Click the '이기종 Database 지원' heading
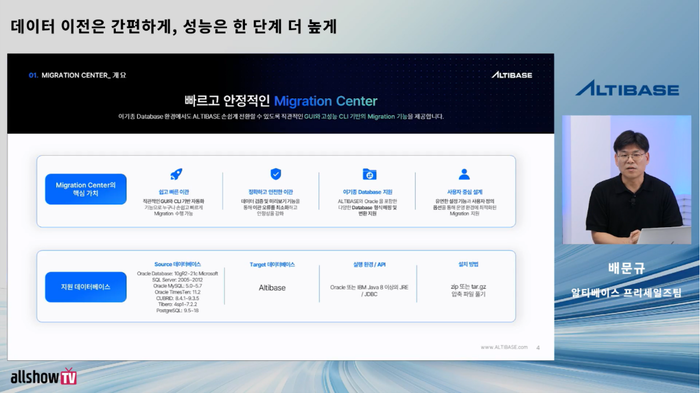Viewport: 700px width, 393px height. [x=367, y=192]
